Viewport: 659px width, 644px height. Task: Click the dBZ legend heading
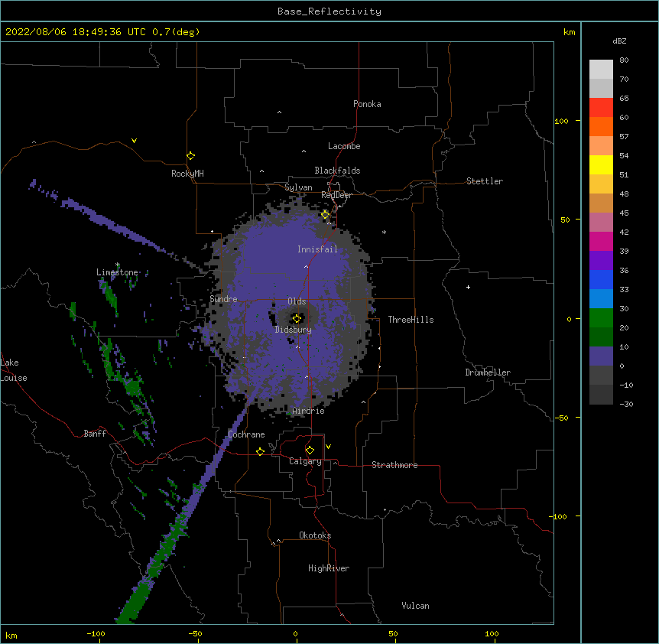click(619, 41)
